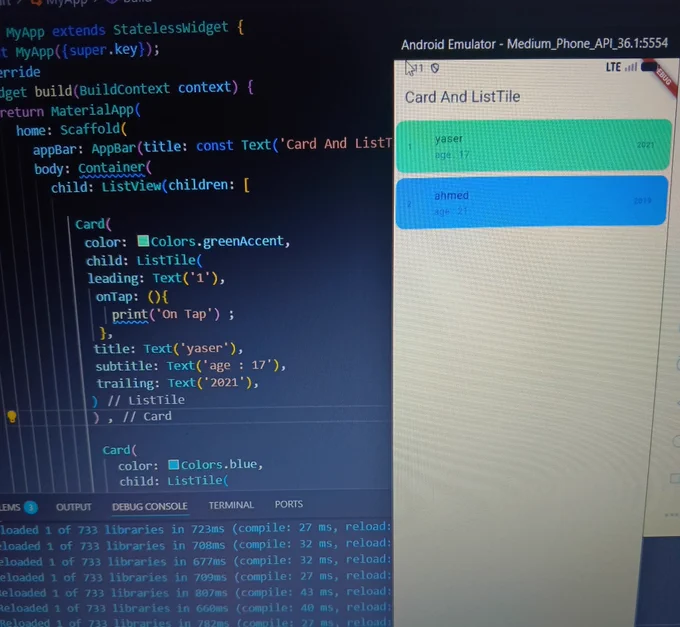680x627 pixels.
Task: Click the line "subtitle: Text('age : 17')"
Action: pos(191,366)
